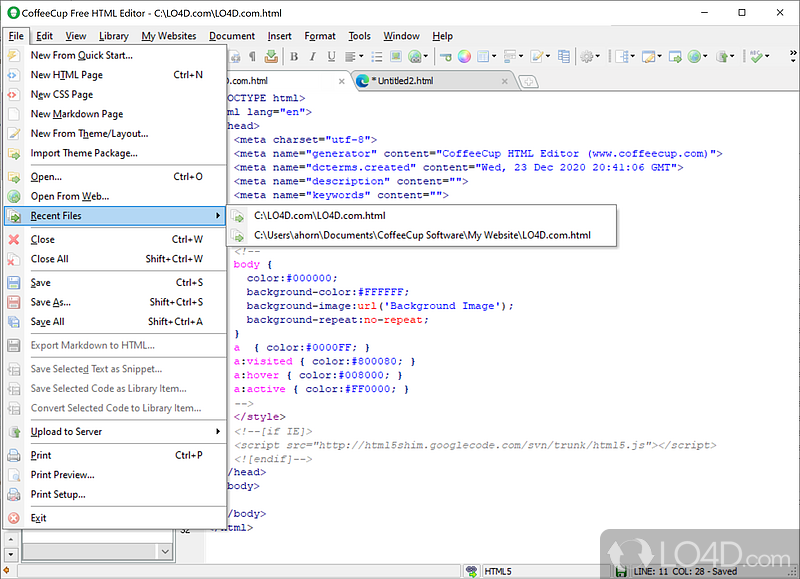Image resolution: width=800 pixels, height=579 pixels.
Task: Click the new tab button beside Untitled2.html
Action: (527, 81)
